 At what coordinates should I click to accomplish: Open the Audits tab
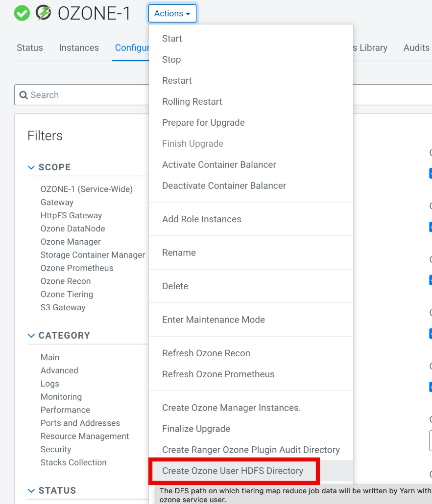416,47
